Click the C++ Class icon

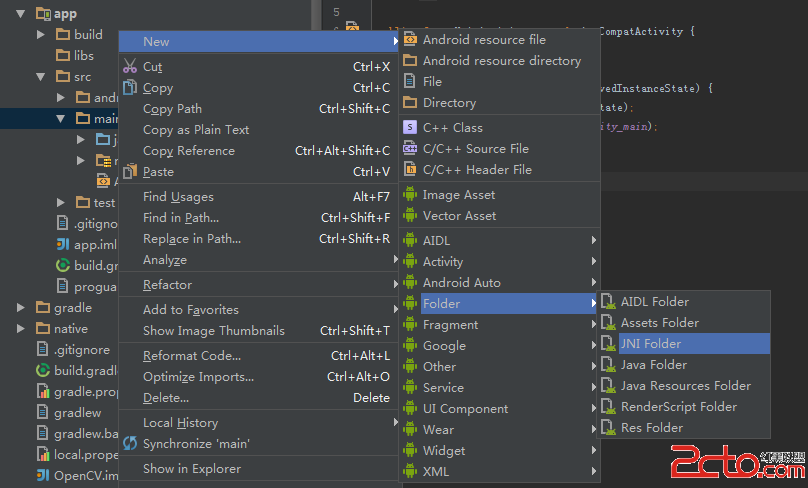[410, 128]
